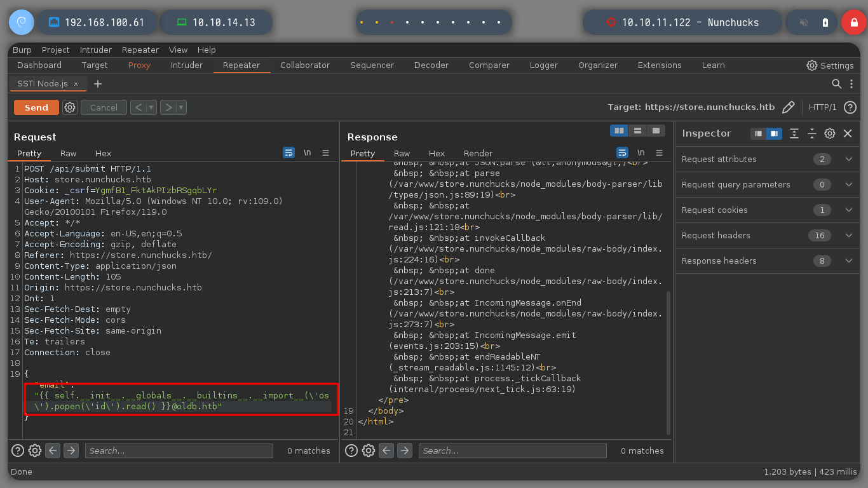The height and width of the screenshot is (488, 868).
Task: Toggle response word wrap icon
Action: [622, 152]
